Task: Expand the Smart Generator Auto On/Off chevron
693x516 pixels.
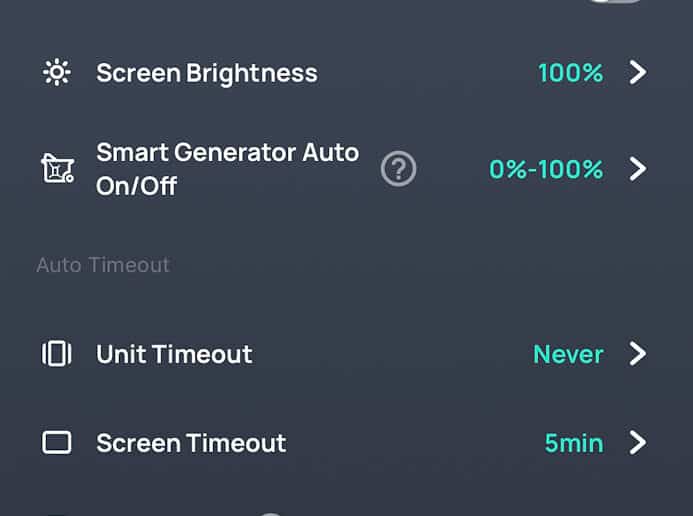Action: pyautogui.click(x=638, y=169)
